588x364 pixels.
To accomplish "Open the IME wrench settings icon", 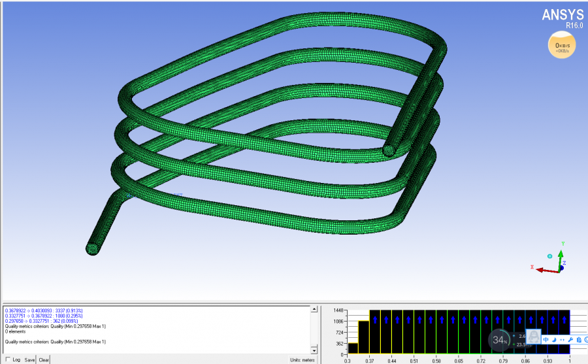I will [x=570, y=340].
